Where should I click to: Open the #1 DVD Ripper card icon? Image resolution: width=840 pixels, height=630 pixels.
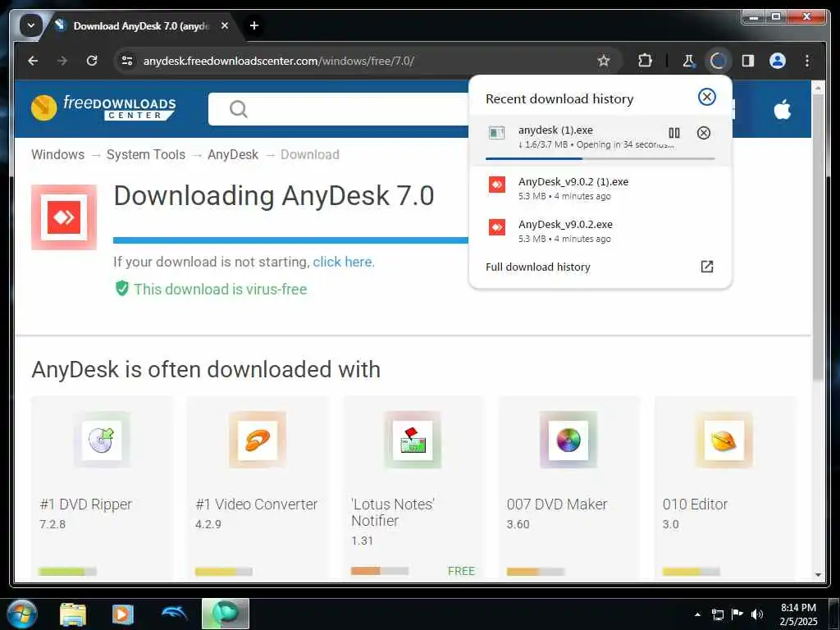point(102,441)
